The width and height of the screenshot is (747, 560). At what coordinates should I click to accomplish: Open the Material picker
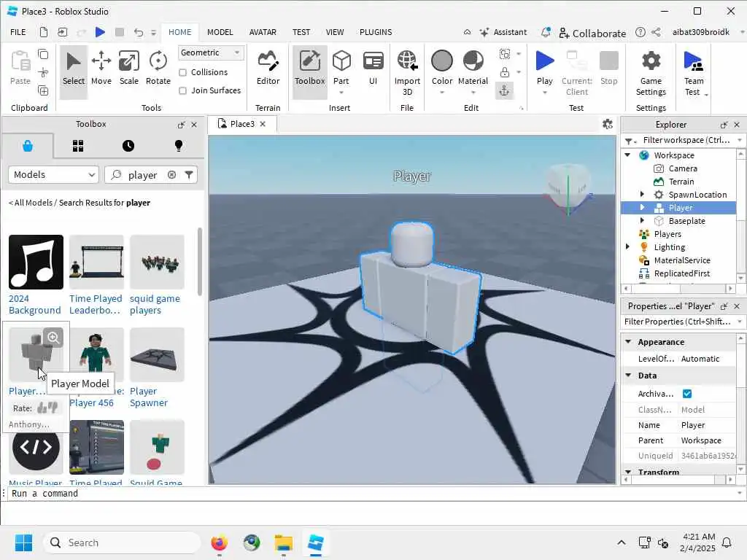(473, 68)
